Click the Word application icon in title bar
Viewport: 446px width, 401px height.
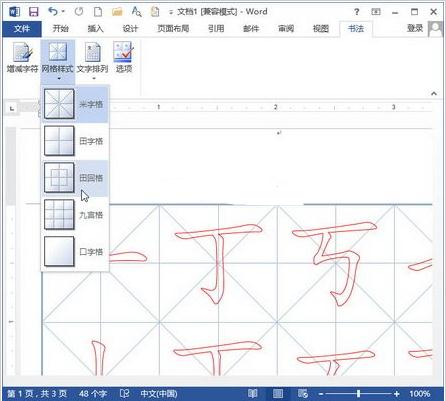click(x=14, y=12)
